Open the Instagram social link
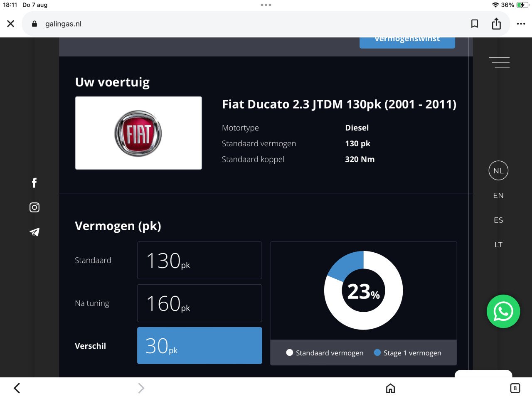 point(34,207)
